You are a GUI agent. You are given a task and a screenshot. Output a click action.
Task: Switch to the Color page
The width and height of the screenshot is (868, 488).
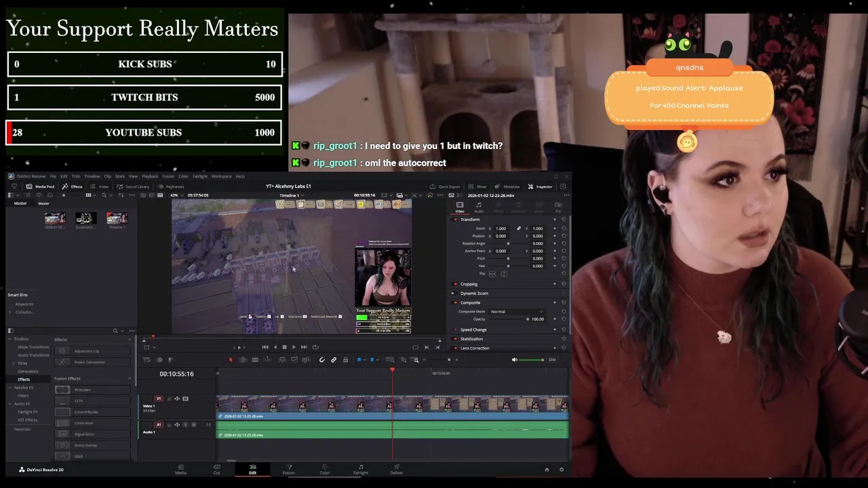(324, 469)
